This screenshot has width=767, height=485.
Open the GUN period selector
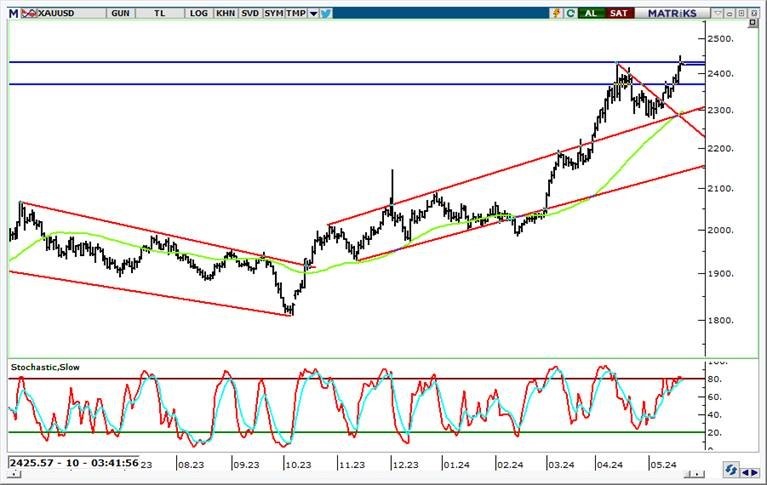point(120,13)
